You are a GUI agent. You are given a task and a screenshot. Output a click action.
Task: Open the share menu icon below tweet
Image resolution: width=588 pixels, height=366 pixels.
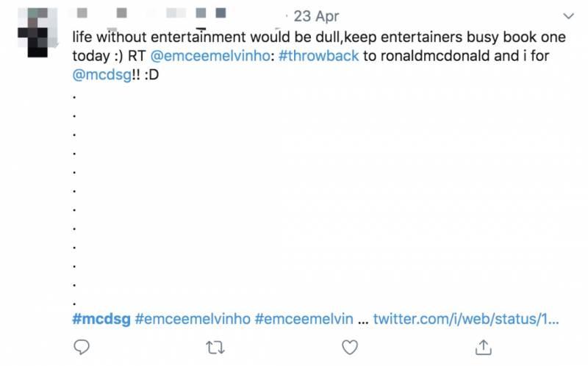[484, 345]
